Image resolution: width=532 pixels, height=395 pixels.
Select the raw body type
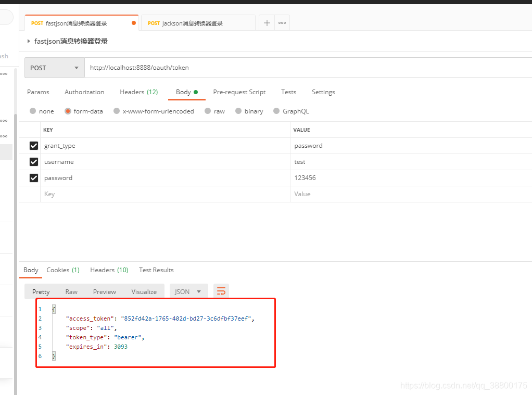click(208, 111)
